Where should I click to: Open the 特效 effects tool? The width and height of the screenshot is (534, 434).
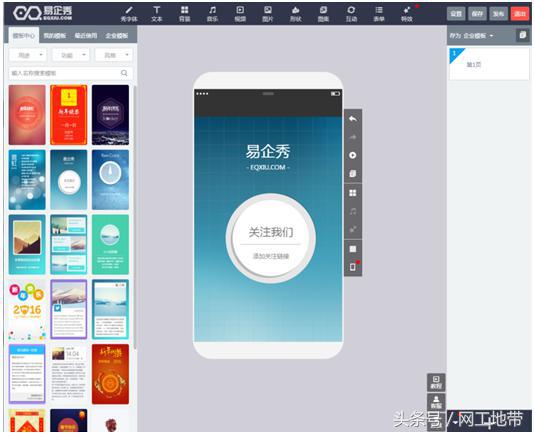pos(407,14)
